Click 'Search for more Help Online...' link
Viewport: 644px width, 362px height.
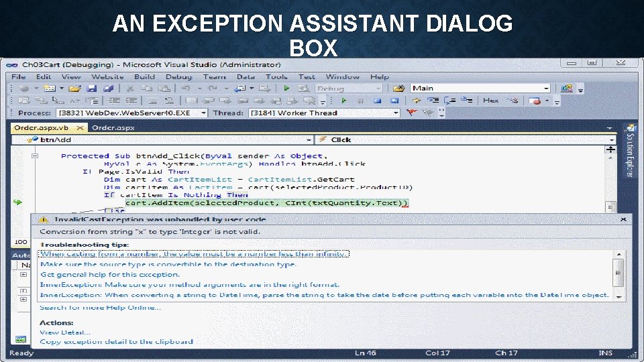point(100,308)
